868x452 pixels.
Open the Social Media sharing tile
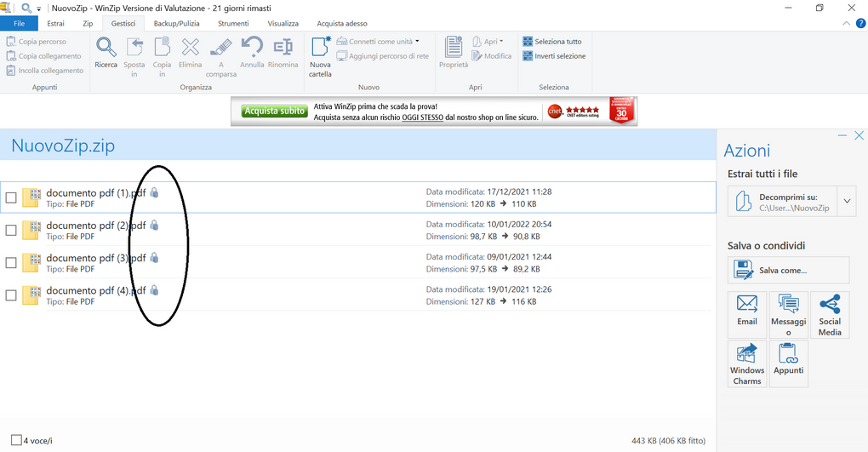click(x=830, y=315)
